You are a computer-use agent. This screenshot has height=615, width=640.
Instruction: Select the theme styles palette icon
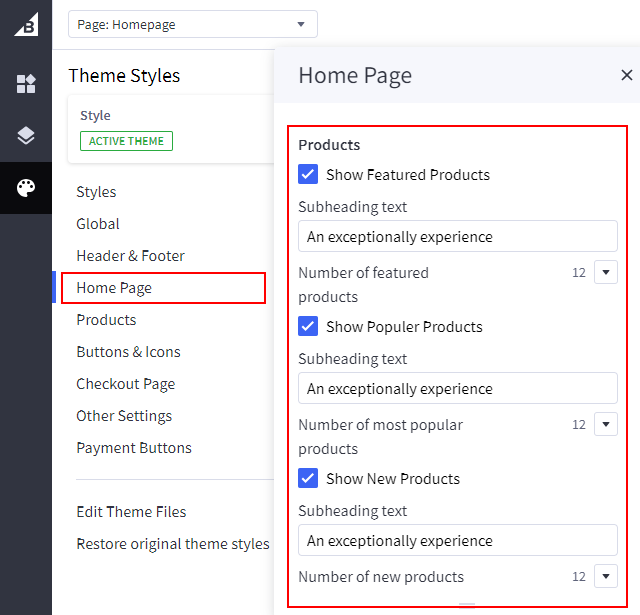coord(26,188)
